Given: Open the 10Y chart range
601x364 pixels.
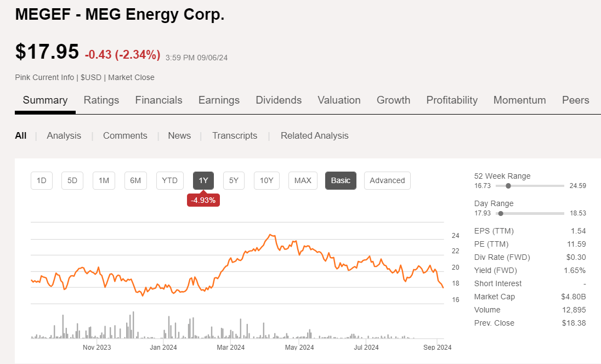Looking at the screenshot, I should pos(266,180).
